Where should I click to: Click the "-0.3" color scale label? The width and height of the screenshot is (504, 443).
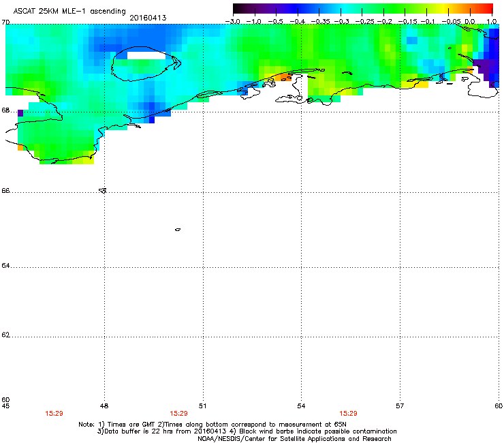pyautogui.click(x=341, y=22)
